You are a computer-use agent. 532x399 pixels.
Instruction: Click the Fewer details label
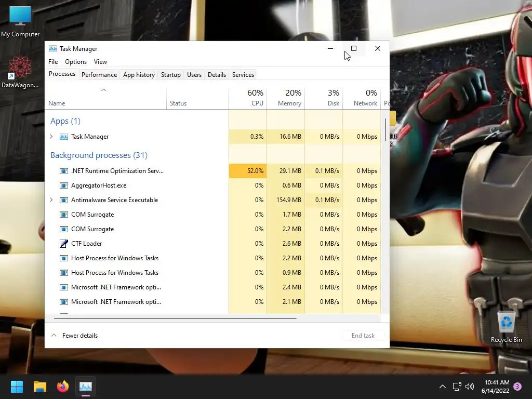pos(80,336)
